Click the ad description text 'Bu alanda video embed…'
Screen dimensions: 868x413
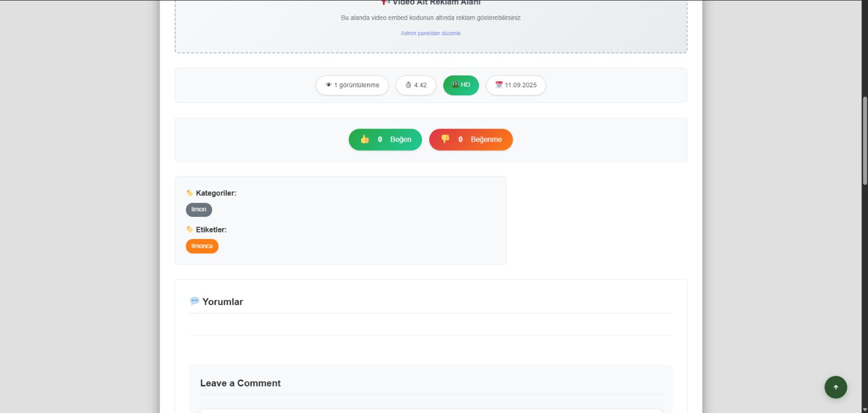431,18
